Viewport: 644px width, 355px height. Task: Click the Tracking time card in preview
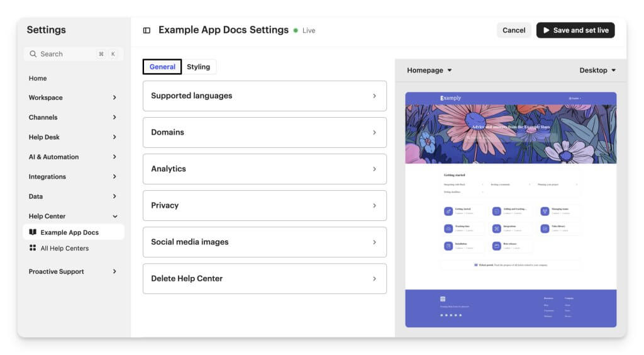pyautogui.click(x=464, y=228)
